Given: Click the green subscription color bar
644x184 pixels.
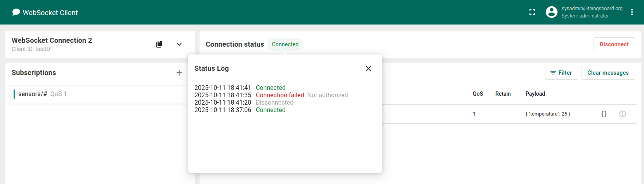Looking at the screenshot, I should pyautogui.click(x=14, y=94).
